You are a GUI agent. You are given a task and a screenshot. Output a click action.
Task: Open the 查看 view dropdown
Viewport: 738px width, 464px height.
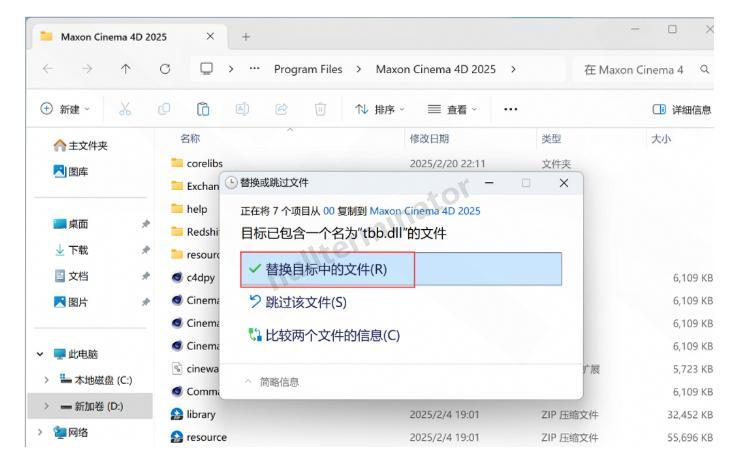click(452, 109)
